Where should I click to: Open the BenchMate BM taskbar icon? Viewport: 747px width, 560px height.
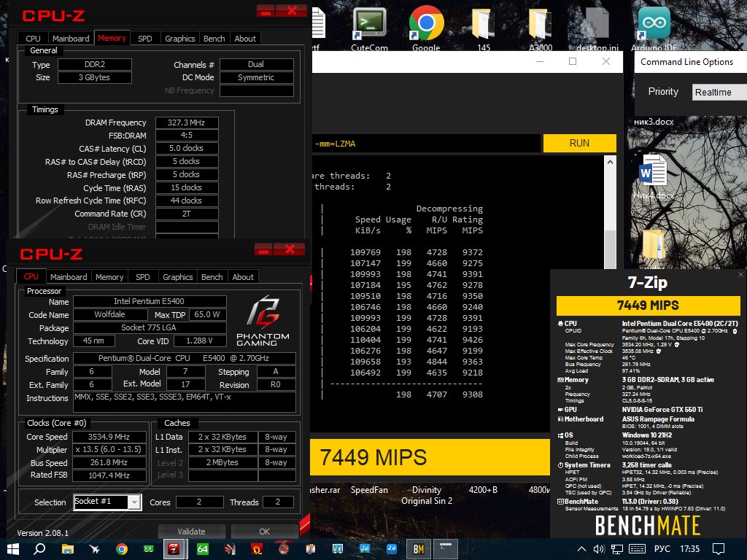[x=418, y=549]
